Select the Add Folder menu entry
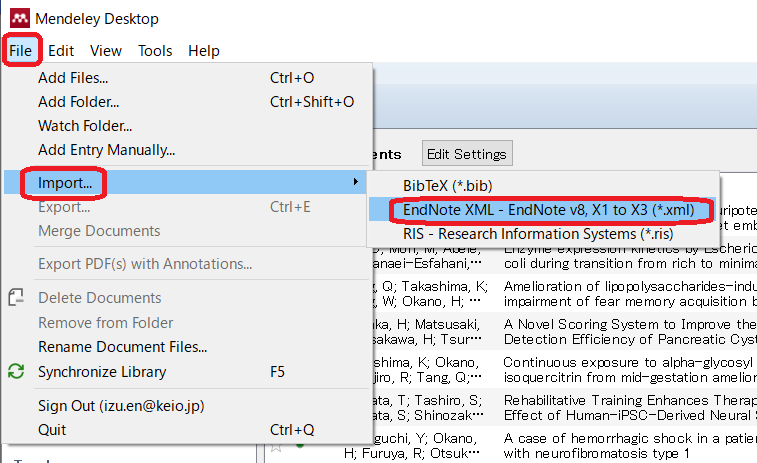Screen dimensions: 757x463 coord(78,101)
